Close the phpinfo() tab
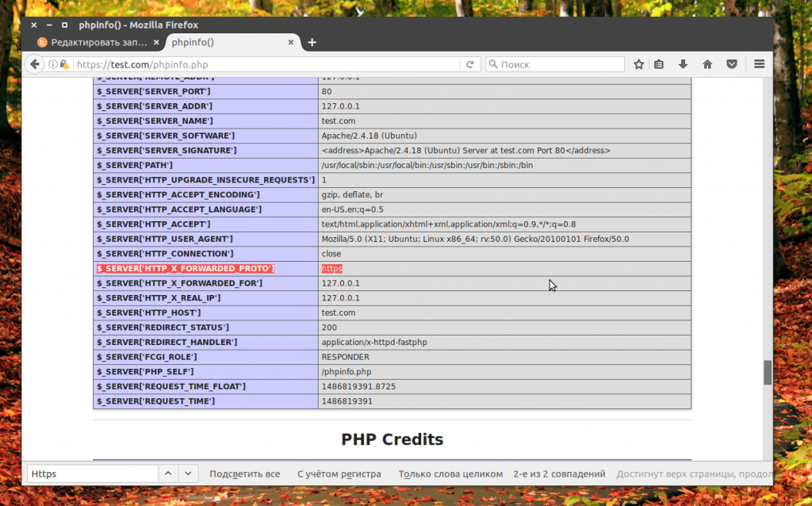This screenshot has width=812, height=506. click(x=291, y=42)
